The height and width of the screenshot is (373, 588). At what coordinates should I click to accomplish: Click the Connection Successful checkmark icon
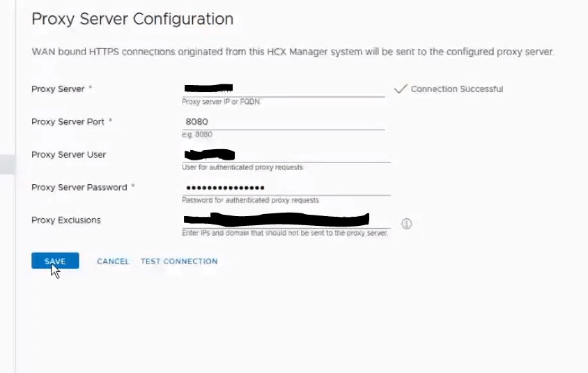(400, 89)
